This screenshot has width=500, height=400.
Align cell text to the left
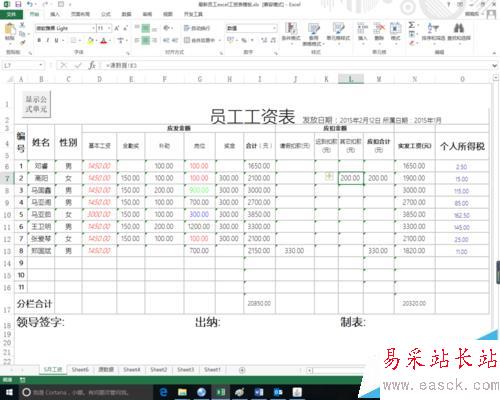click(137, 40)
